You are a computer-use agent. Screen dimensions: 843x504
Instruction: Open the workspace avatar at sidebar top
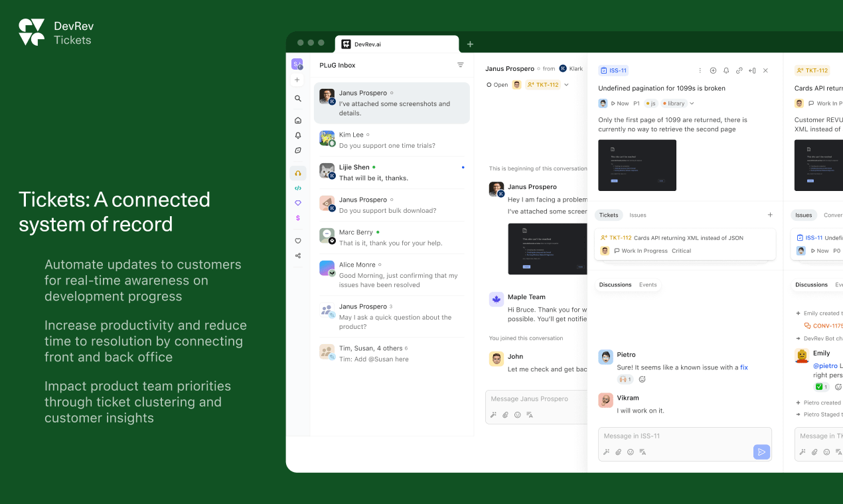(297, 64)
